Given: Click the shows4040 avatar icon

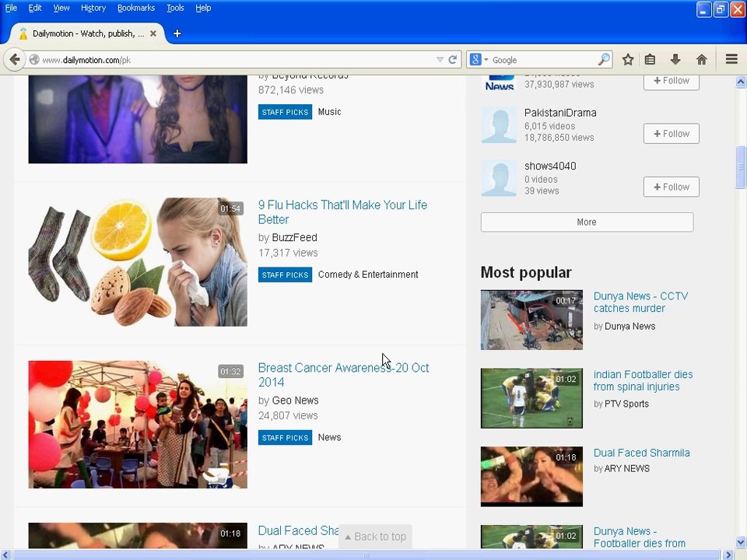Looking at the screenshot, I should pos(498,178).
